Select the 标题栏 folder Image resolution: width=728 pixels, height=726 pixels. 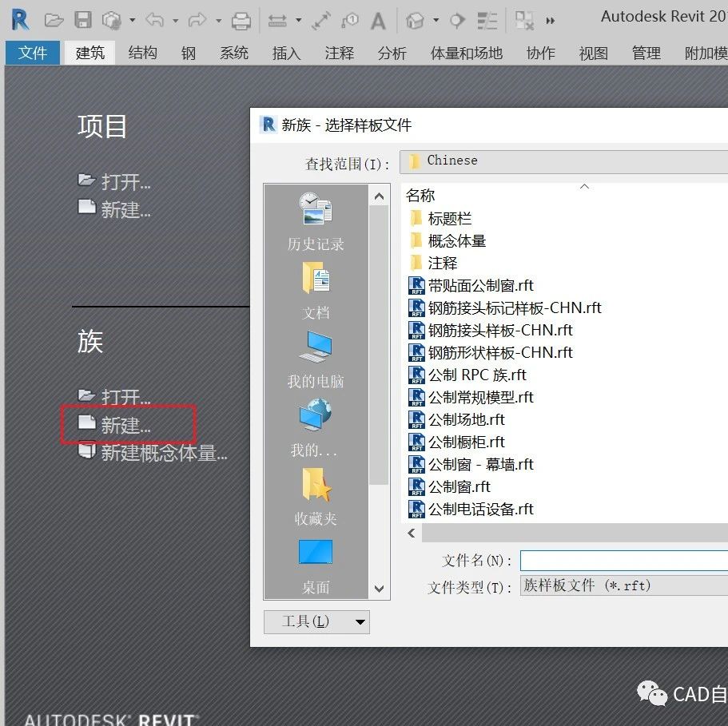(440, 218)
